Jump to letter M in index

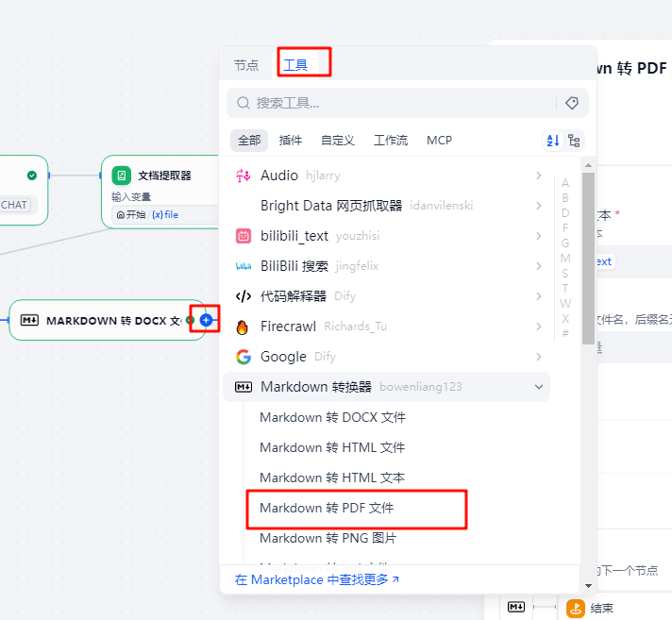tap(565, 259)
